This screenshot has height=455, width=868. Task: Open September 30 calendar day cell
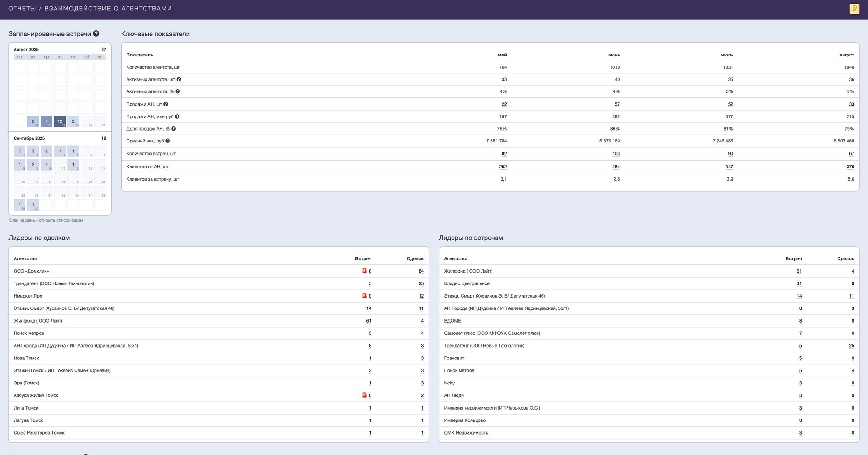point(33,205)
